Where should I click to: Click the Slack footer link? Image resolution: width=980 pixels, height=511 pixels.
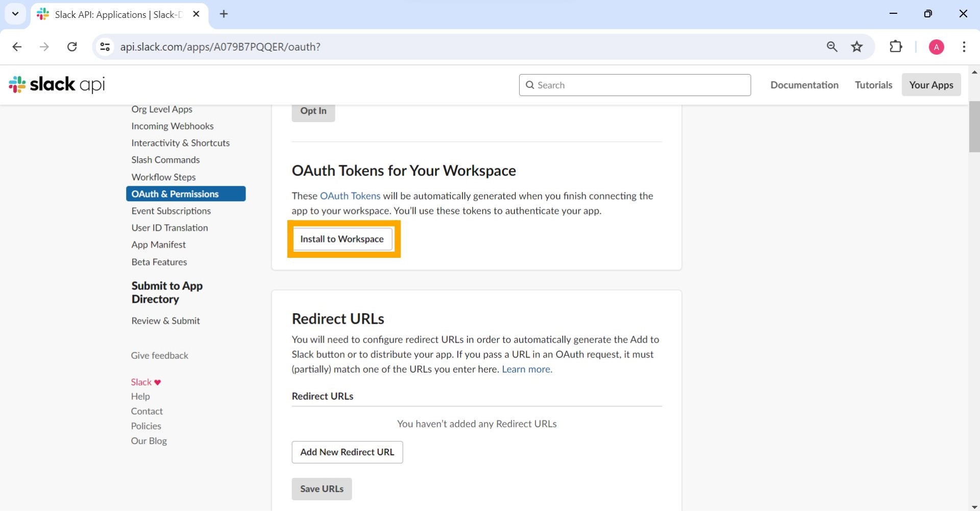point(141,382)
